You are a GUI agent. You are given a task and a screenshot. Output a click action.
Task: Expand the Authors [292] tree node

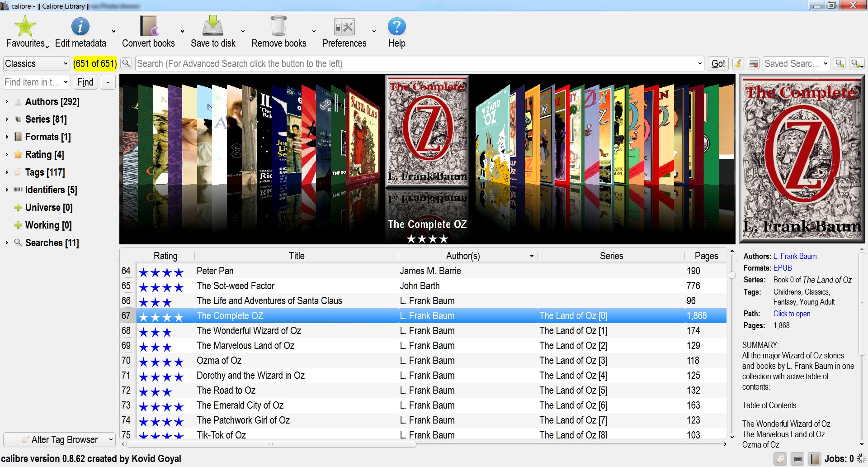coord(7,101)
